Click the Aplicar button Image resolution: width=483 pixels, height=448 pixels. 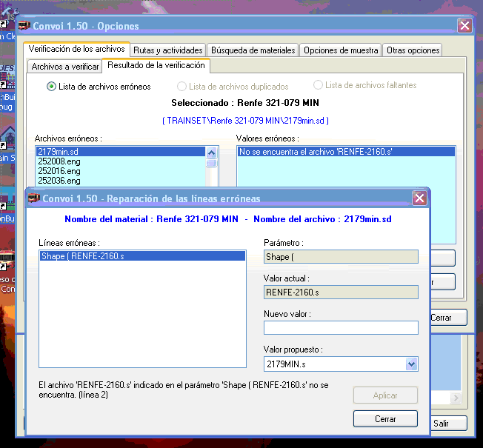point(385,395)
